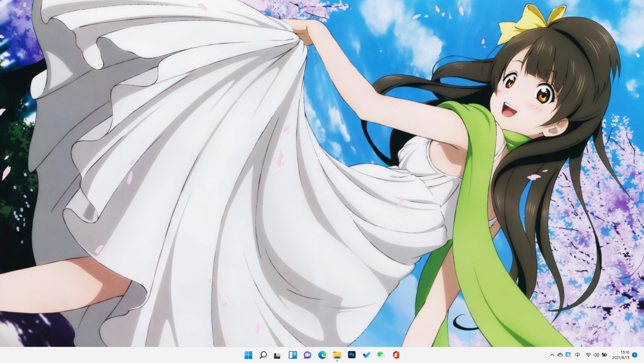Click the speaker volume tray icon

[x=596, y=355]
